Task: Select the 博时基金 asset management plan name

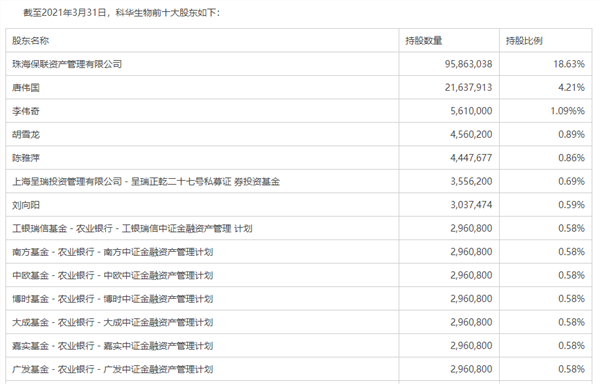Action: tap(112, 299)
